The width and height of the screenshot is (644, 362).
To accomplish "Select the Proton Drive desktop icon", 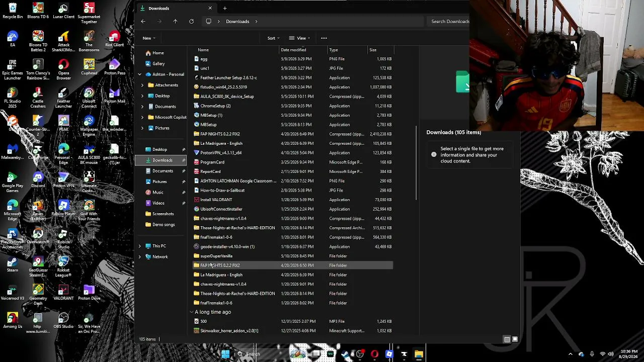I will (89, 293).
